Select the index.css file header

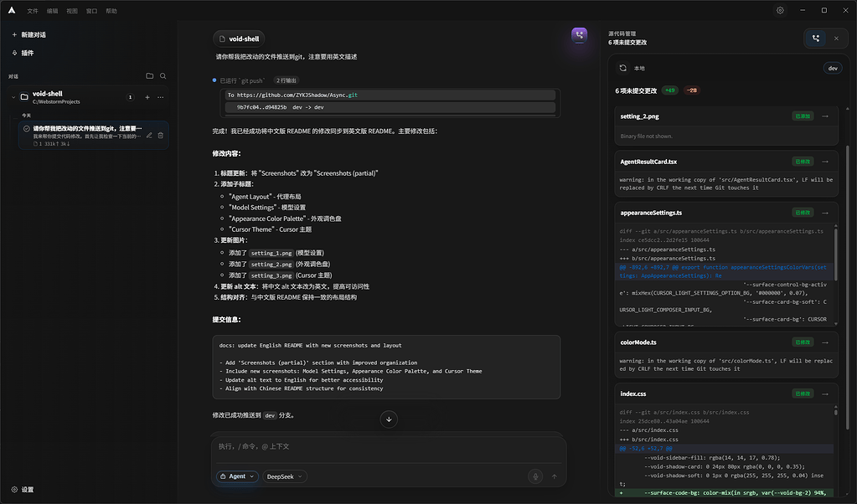pyautogui.click(x=726, y=393)
